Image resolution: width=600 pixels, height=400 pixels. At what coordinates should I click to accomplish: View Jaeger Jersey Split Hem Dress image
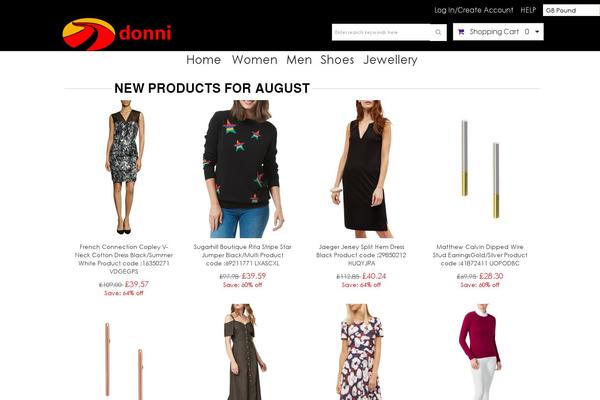[361, 169]
